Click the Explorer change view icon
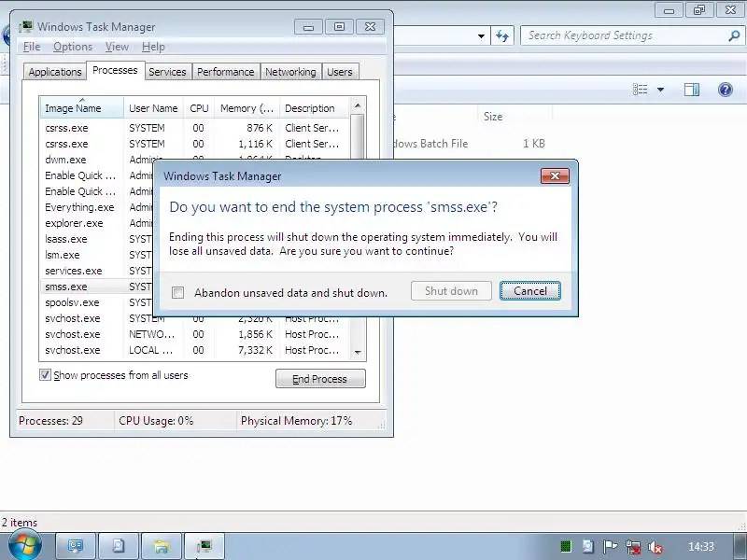Screen dimensions: 747x560 coord(640,90)
